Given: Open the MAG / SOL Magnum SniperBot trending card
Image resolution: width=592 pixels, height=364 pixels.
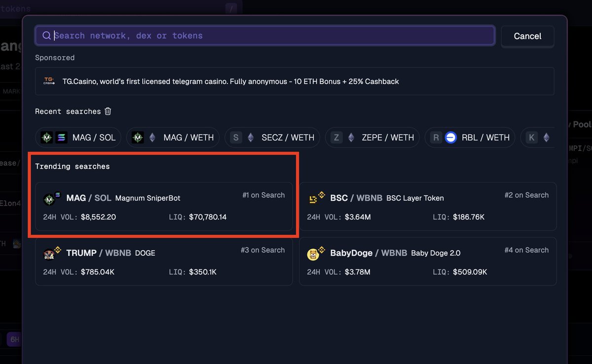Looking at the screenshot, I should tap(164, 206).
